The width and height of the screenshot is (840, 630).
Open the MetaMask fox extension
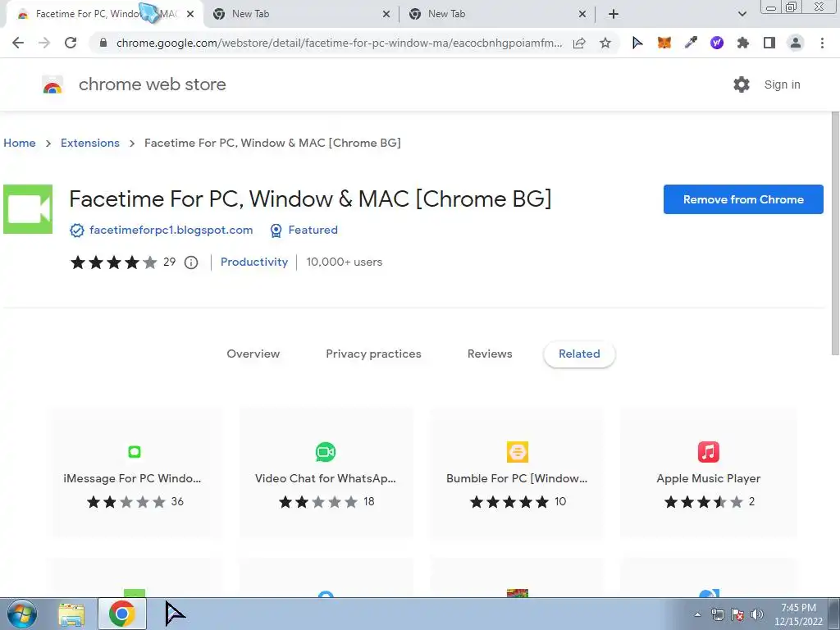(664, 43)
